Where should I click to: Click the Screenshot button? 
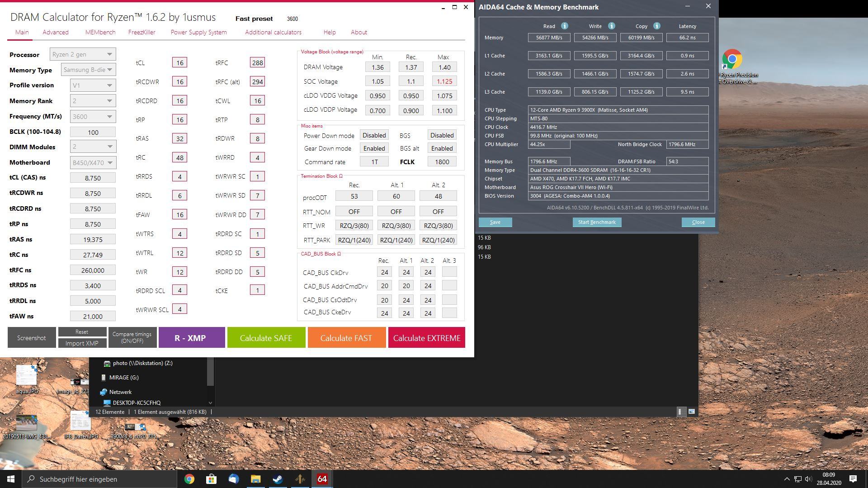[32, 338]
